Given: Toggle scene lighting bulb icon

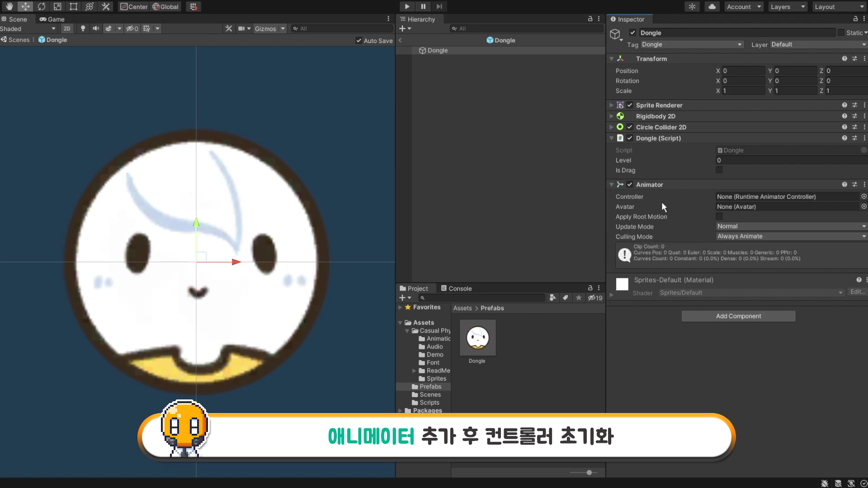Looking at the screenshot, I should (x=83, y=28).
